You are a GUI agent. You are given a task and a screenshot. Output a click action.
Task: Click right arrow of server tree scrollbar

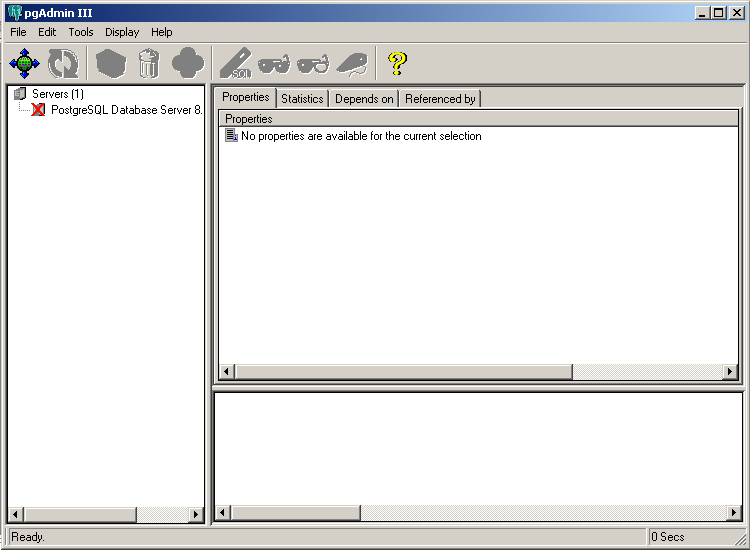tap(195, 515)
